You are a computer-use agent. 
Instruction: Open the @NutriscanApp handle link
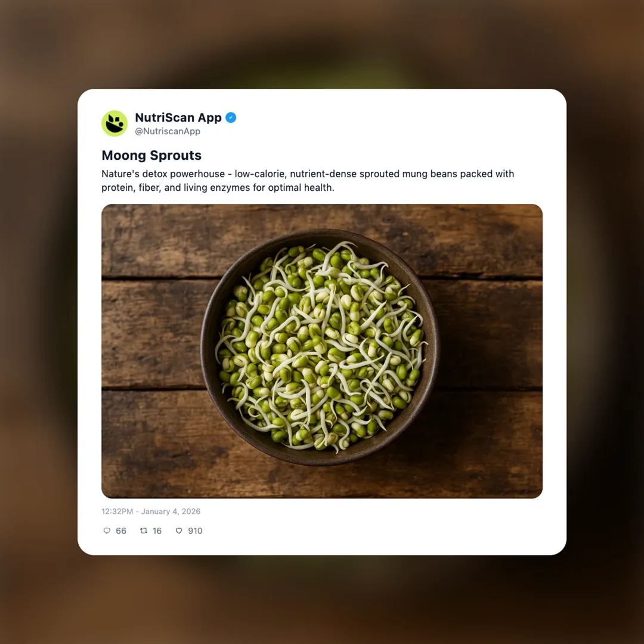pyautogui.click(x=168, y=131)
